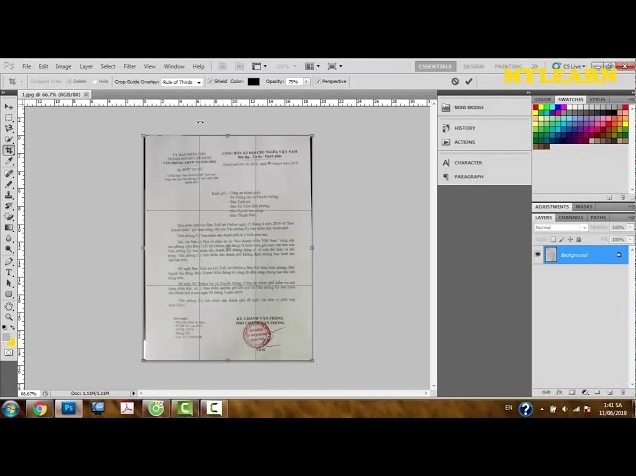
Task: Select the Background layer thumbnail
Action: [550, 255]
